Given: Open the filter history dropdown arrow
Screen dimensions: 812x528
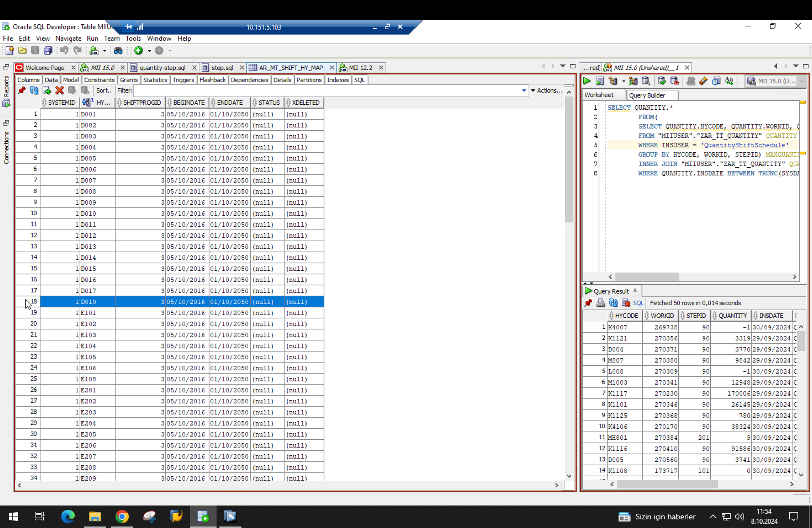Looking at the screenshot, I should (x=524, y=90).
